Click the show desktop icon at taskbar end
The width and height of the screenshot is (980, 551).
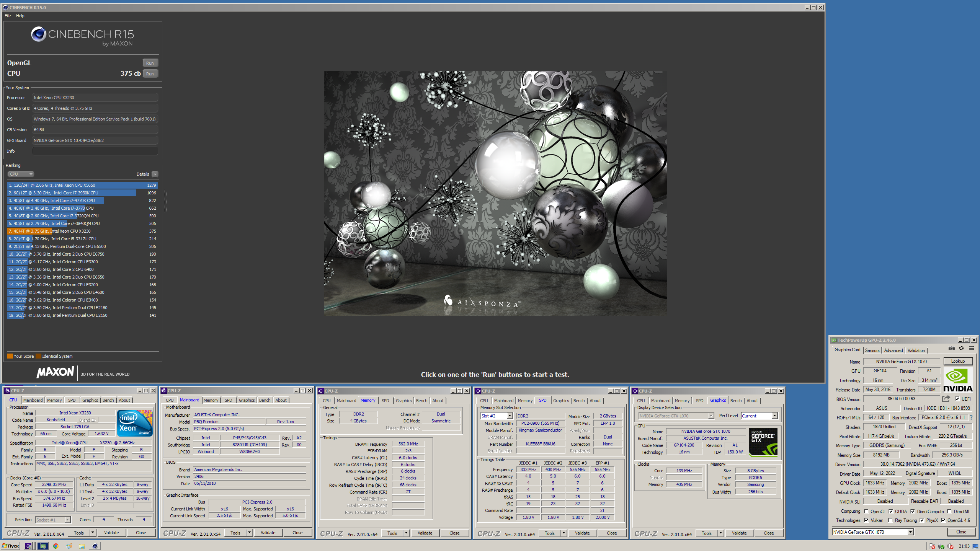(975, 546)
